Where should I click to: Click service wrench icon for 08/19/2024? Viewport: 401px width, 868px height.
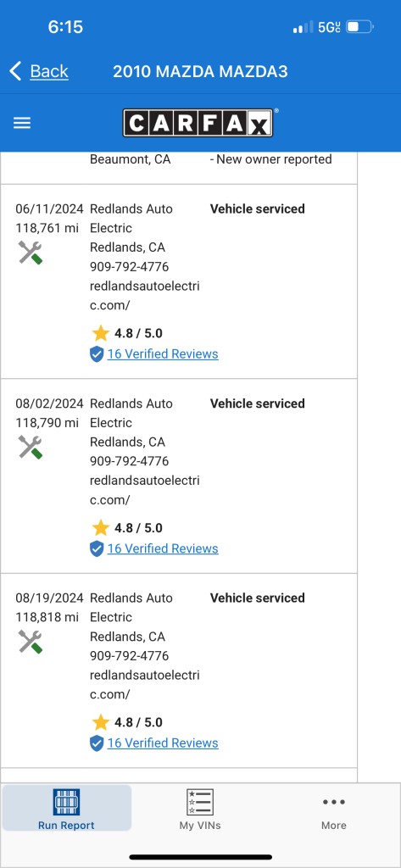tap(30, 642)
